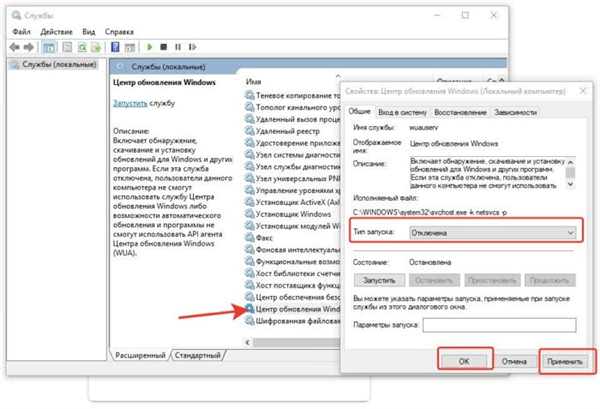Viewport: 600px width, 409px height.
Task: Click the Stop service square icon
Action: [163, 47]
